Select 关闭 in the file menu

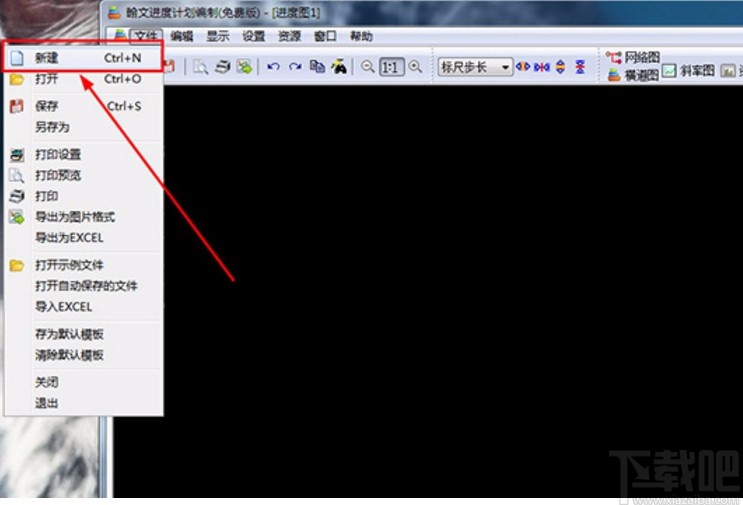pos(83,382)
